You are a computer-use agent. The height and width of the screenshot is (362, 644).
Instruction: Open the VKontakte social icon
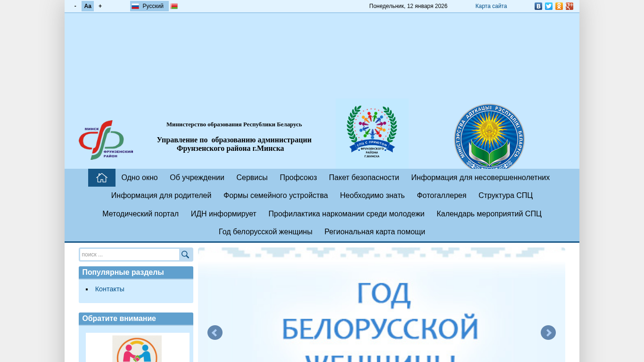pyautogui.click(x=538, y=6)
